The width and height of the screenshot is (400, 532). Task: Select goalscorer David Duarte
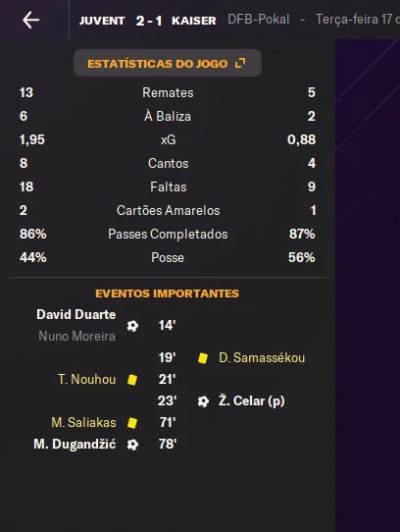pyautogui.click(x=76, y=314)
